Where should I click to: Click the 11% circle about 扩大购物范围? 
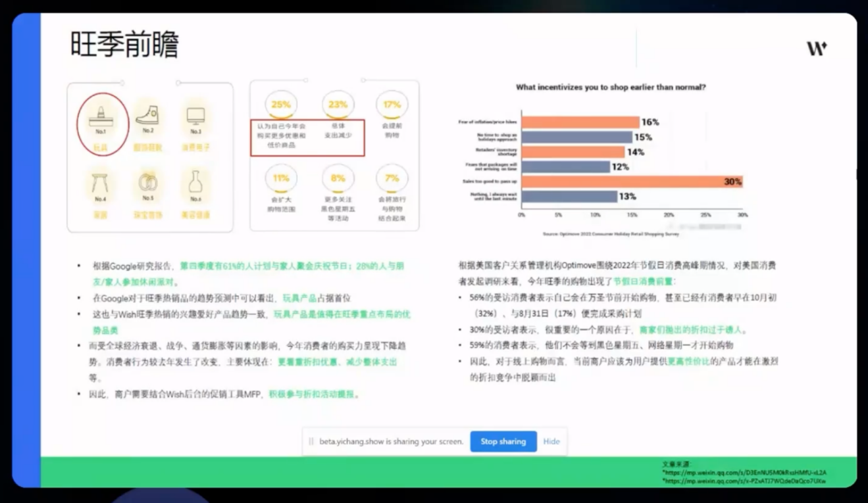pyautogui.click(x=281, y=178)
